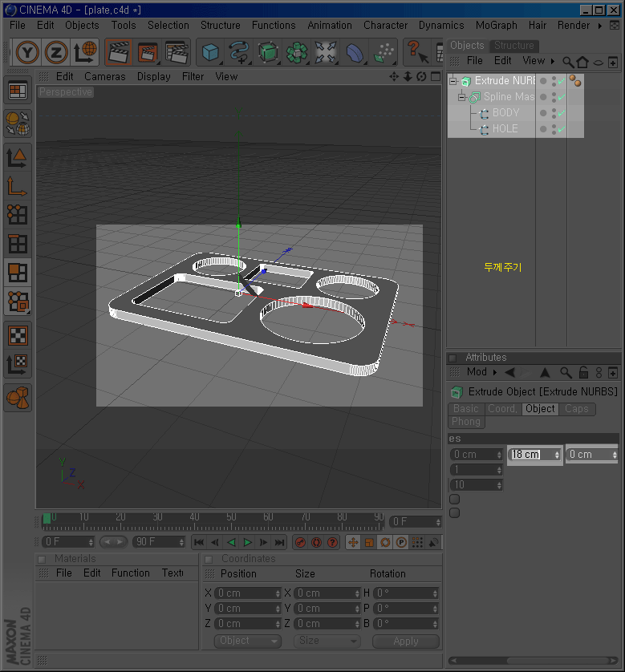Switch to the Phong tab
The width and height of the screenshot is (625, 672).
click(x=466, y=422)
